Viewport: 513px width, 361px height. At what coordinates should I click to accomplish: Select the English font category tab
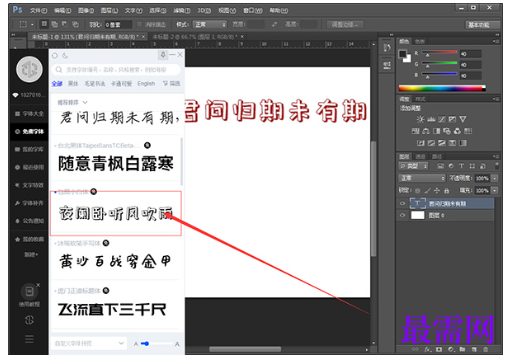coord(146,84)
